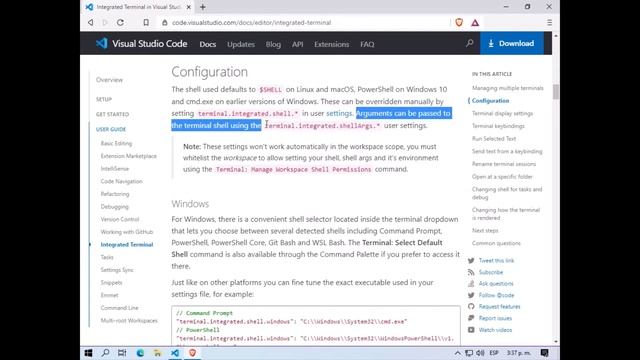Image resolution: width=640 pixels, height=360 pixels.
Task: Open Basic Editing in sidebar
Action: pyautogui.click(x=116, y=143)
